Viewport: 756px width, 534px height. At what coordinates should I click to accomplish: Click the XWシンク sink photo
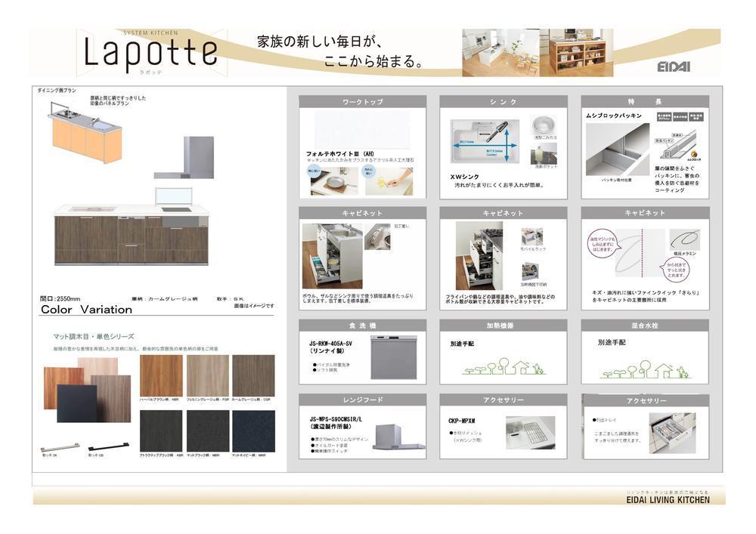click(485, 143)
